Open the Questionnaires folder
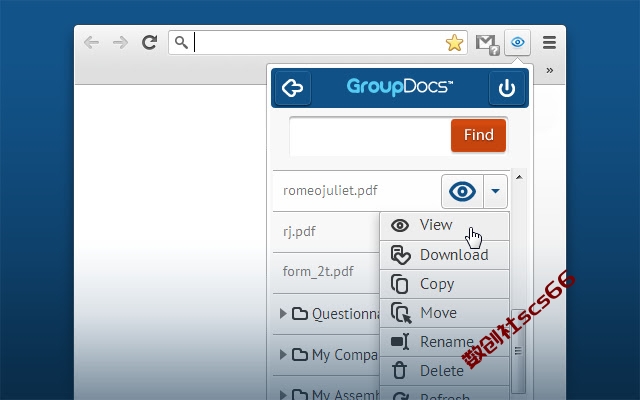Viewport: 640px width, 400px height. 337,313
